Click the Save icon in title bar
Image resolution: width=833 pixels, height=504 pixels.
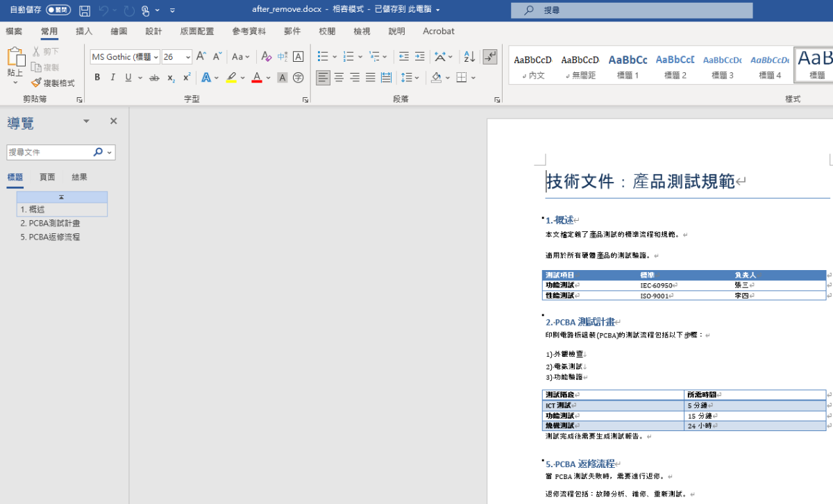point(85,10)
